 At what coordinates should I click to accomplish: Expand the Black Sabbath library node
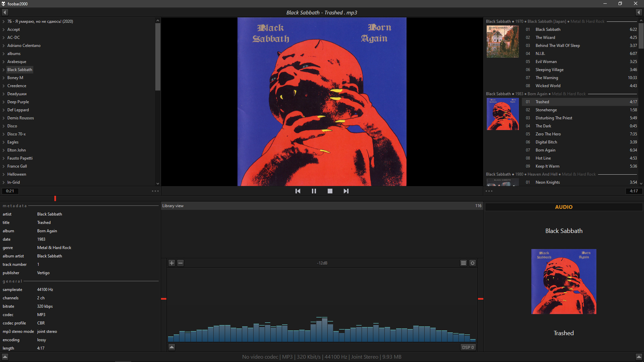click(x=3, y=70)
